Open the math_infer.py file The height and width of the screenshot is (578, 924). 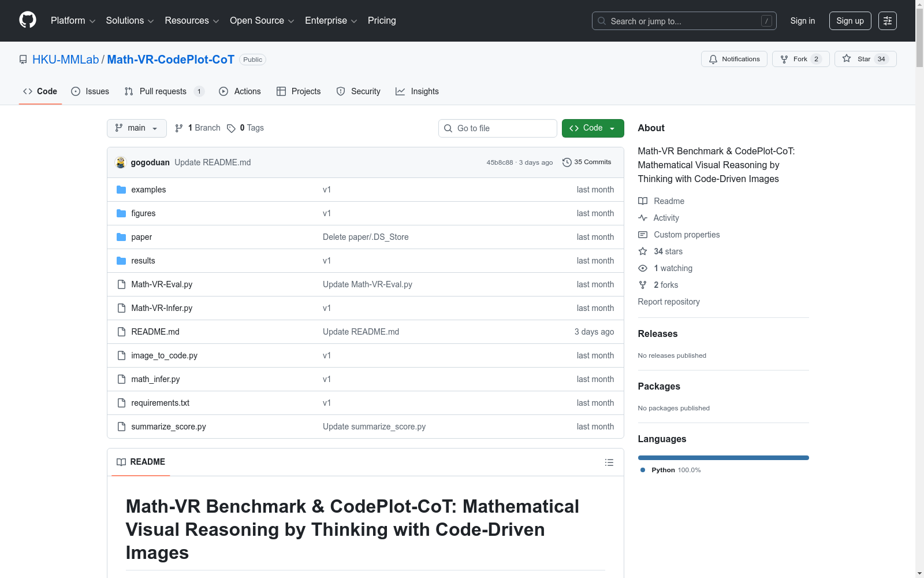[x=155, y=379]
